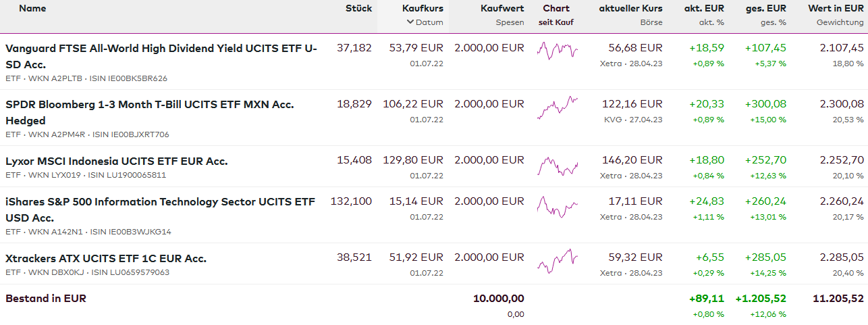
Task: Sort by aktueller Kurs column header
Action: pyautogui.click(x=630, y=9)
